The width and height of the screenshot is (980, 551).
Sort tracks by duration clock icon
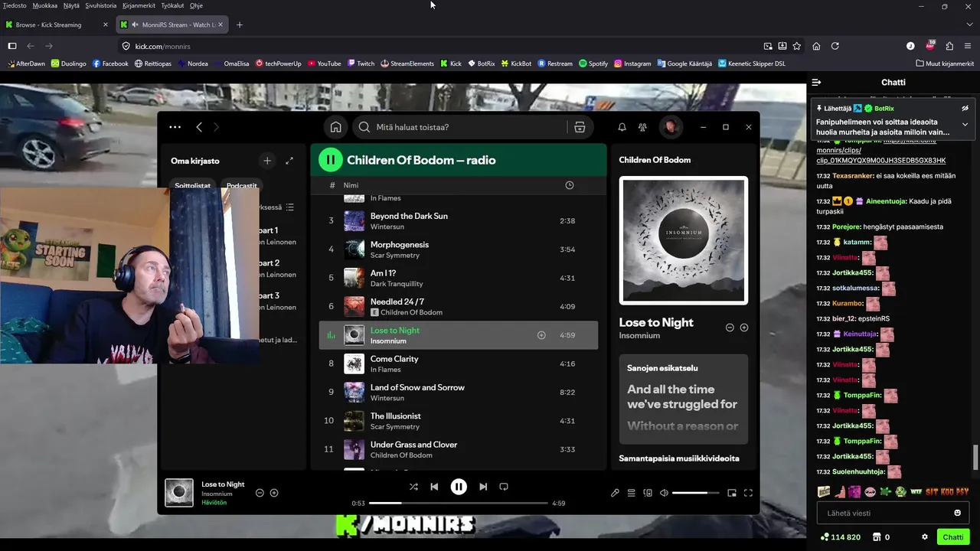coord(569,185)
